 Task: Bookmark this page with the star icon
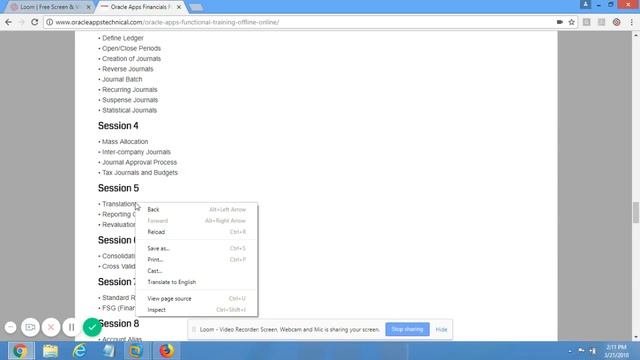(x=571, y=22)
